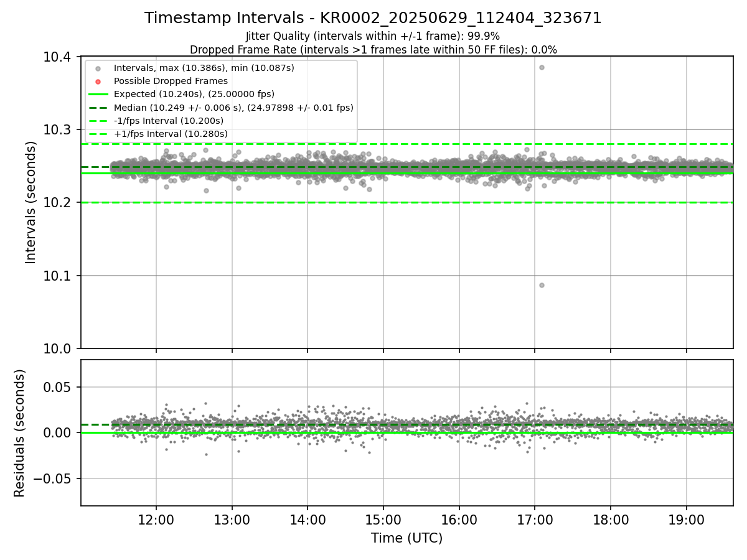Click the 'Expected (10.240s), (25.00000 fps)' legend entry
The image size is (747, 560).
click(x=194, y=94)
